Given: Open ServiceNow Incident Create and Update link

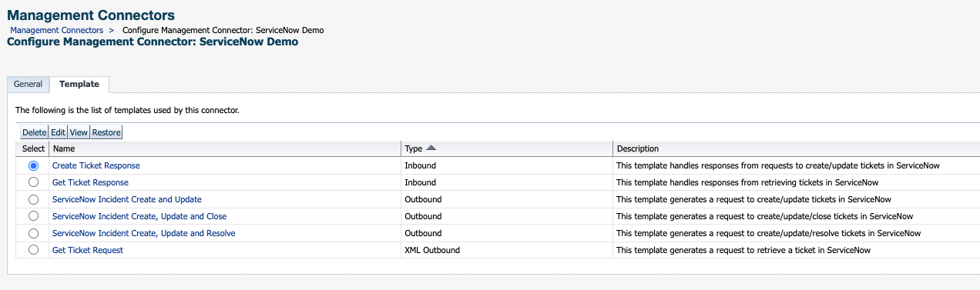Looking at the screenshot, I should click(127, 199).
